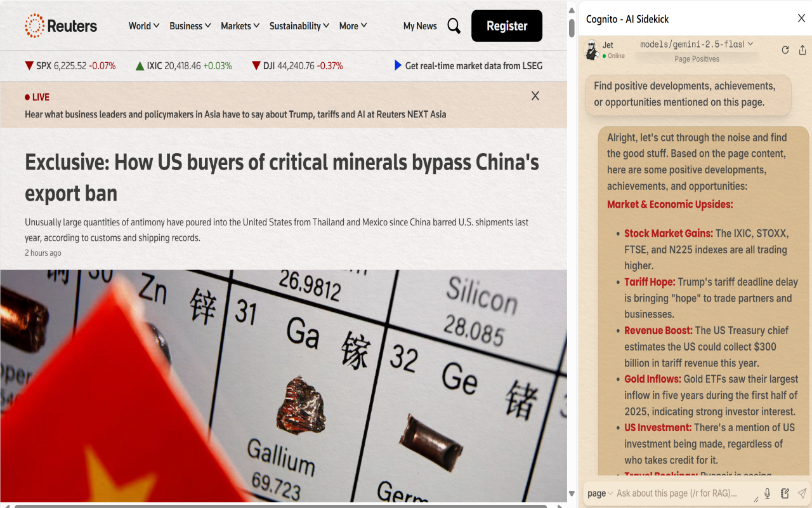Click the critical minerals article headline
Image resolution: width=812 pixels, height=508 pixels.
(282, 178)
